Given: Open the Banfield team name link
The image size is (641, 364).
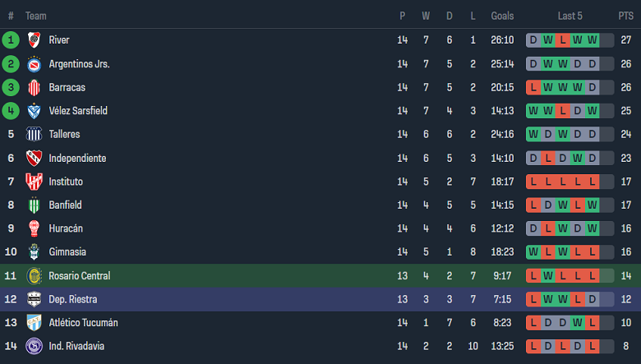Looking at the screenshot, I should pyautogui.click(x=65, y=205).
